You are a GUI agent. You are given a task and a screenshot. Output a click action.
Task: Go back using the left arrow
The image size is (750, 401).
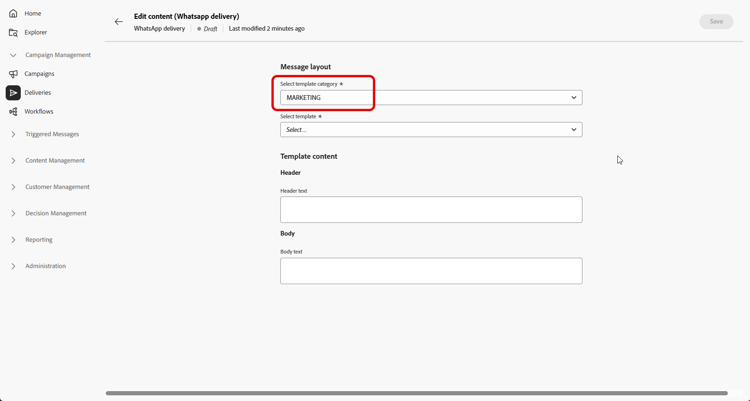tap(119, 22)
